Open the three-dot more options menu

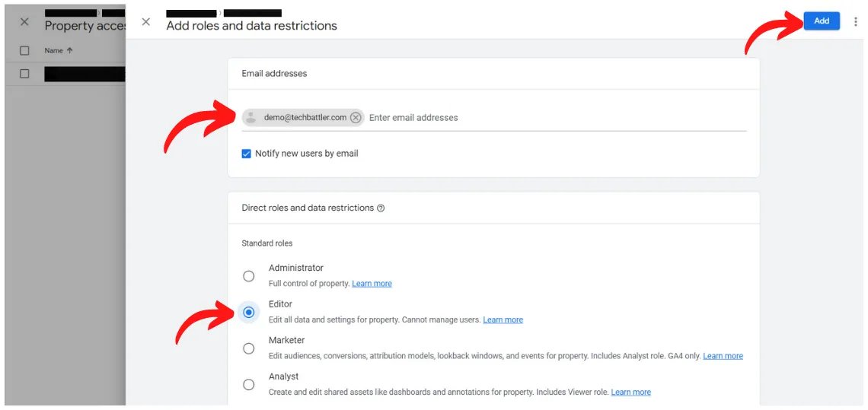[x=856, y=21]
